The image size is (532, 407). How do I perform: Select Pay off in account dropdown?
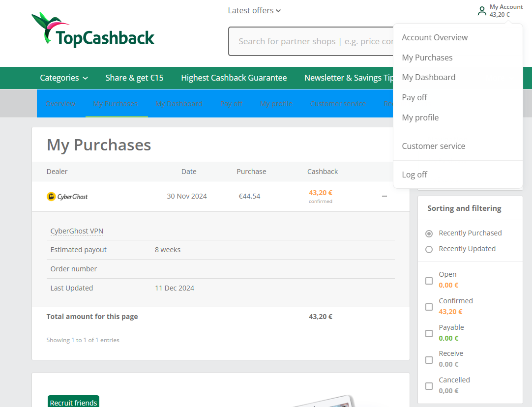[414, 97]
